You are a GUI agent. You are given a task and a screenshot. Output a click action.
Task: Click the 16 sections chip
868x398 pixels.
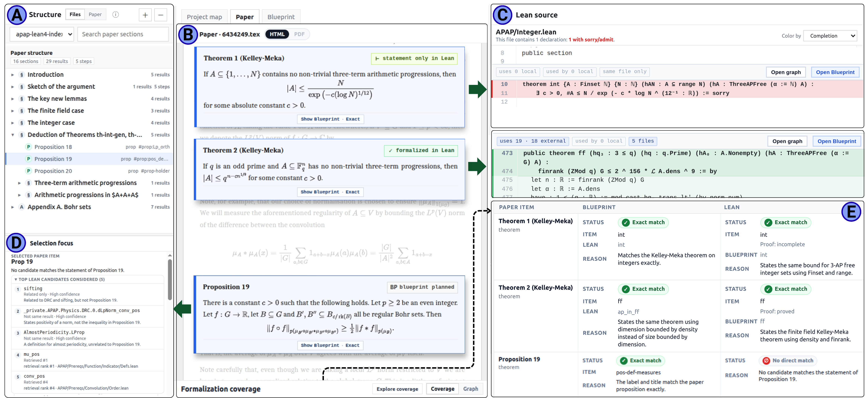pyautogui.click(x=26, y=61)
